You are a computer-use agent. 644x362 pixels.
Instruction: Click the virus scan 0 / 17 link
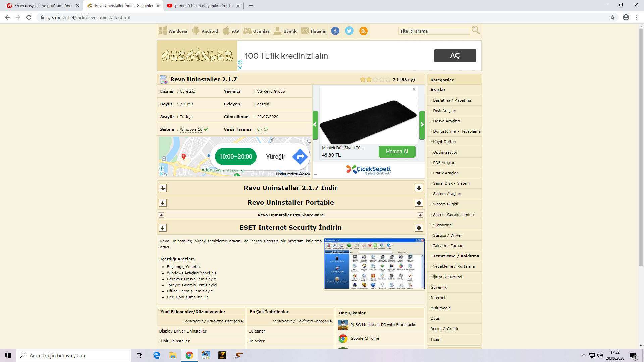tap(263, 129)
